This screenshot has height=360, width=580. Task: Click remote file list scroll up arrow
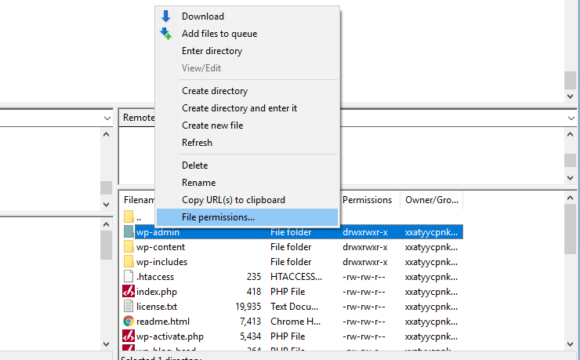tap(570, 198)
